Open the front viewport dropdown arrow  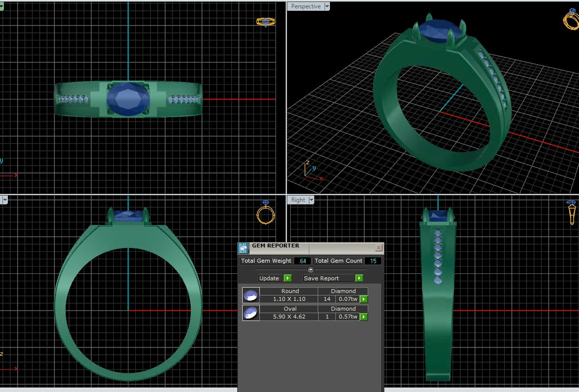[5, 200]
